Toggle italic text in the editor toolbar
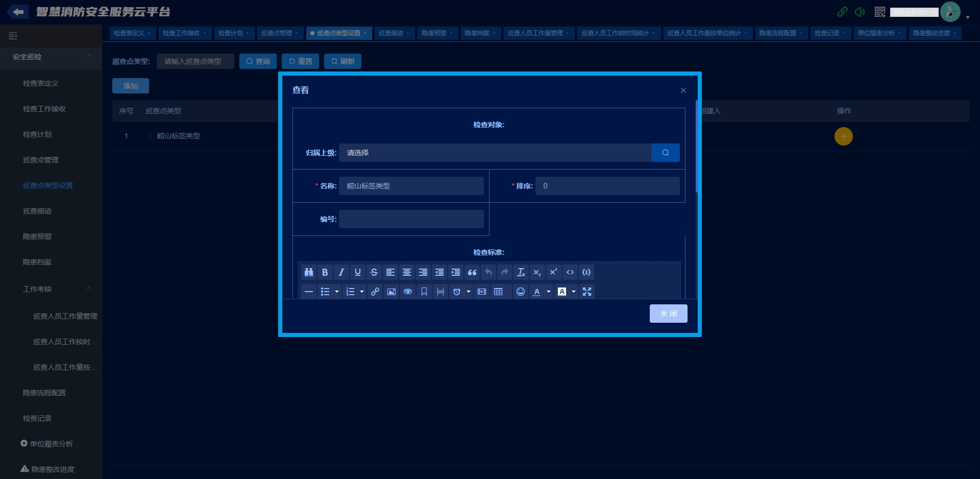980x479 pixels. [341, 272]
